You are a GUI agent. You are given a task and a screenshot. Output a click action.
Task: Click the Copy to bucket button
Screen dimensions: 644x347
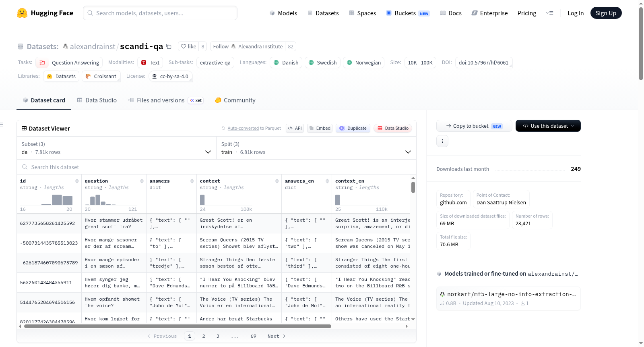tap(474, 126)
